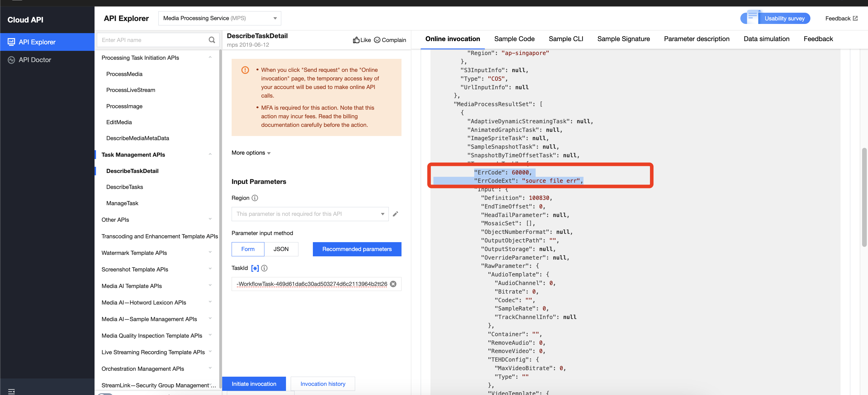Switch parameter input method to JSON
This screenshot has height=395, width=868.
[x=281, y=249]
